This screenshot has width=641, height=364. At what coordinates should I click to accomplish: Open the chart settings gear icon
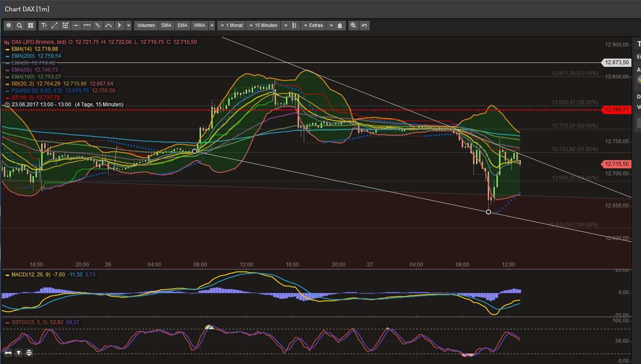pos(9,25)
